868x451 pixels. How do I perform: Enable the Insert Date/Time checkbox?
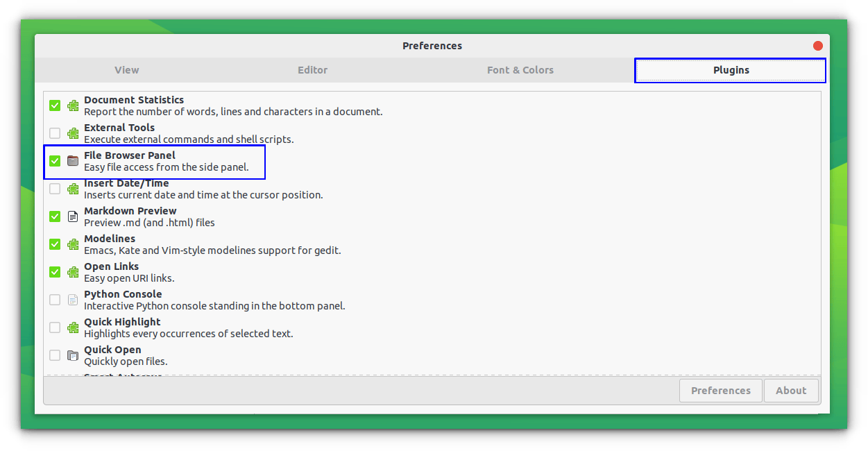(55, 189)
